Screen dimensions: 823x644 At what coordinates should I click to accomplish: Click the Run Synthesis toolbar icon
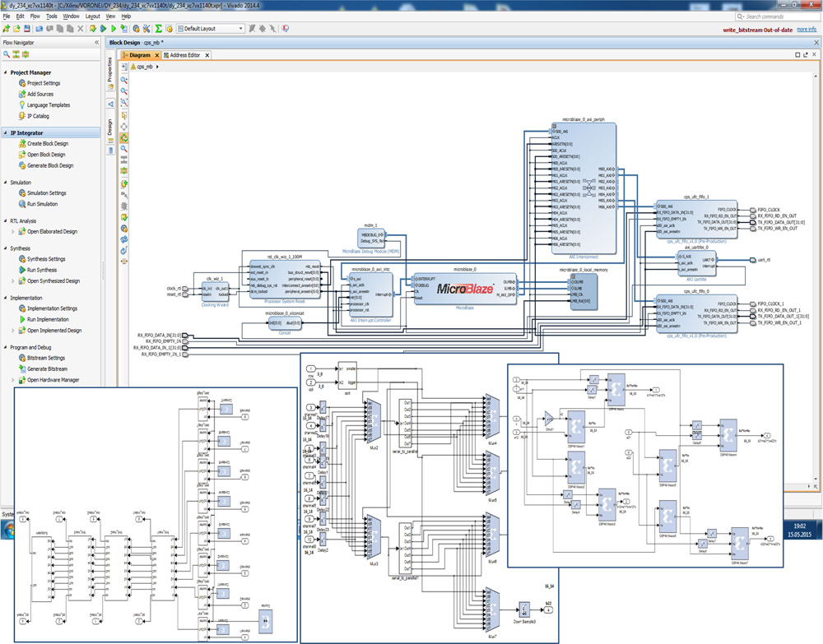tap(103, 29)
